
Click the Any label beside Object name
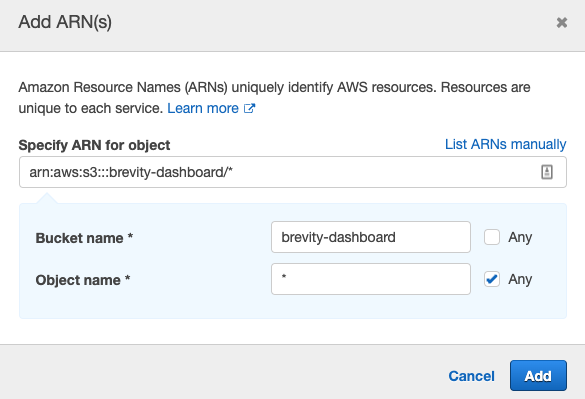[x=520, y=279]
